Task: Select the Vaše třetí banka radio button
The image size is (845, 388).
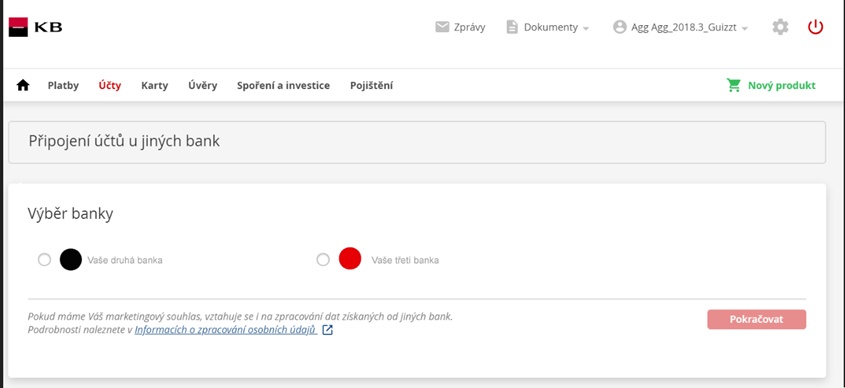Action: [323, 260]
